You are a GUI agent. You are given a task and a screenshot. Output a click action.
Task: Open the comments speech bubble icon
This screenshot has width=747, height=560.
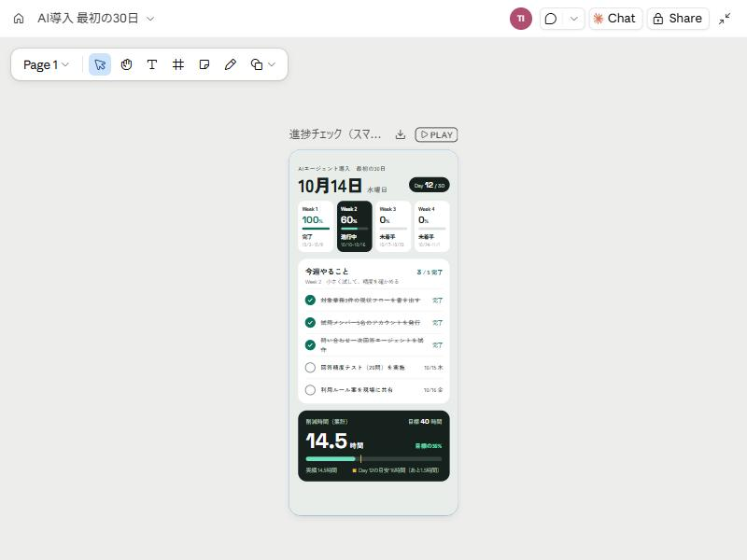pyautogui.click(x=551, y=19)
